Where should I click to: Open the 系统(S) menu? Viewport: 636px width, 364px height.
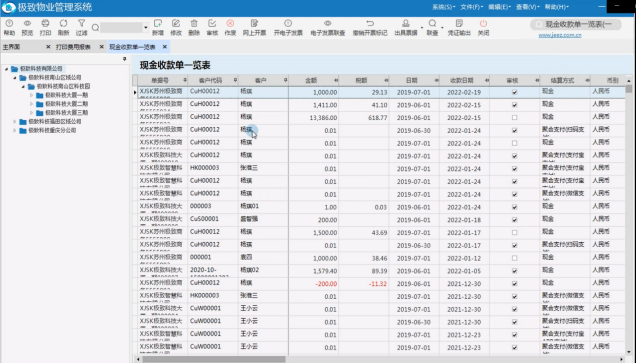click(443, 7)
